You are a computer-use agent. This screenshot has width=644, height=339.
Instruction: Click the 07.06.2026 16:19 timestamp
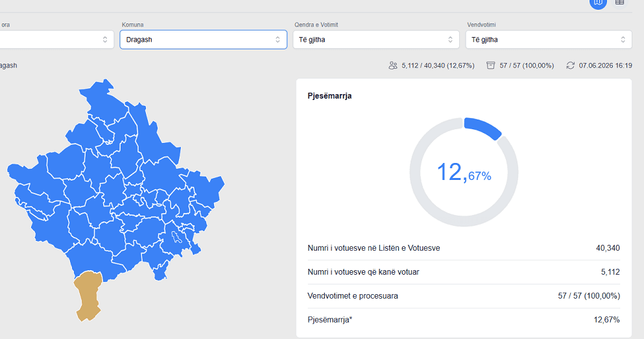(x=605, y=66)
